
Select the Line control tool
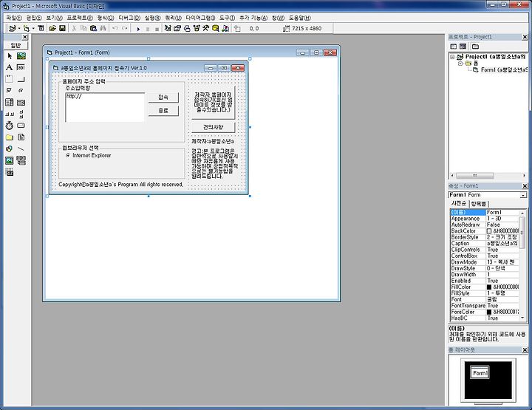pyautogui.click(x=21, y=149)
